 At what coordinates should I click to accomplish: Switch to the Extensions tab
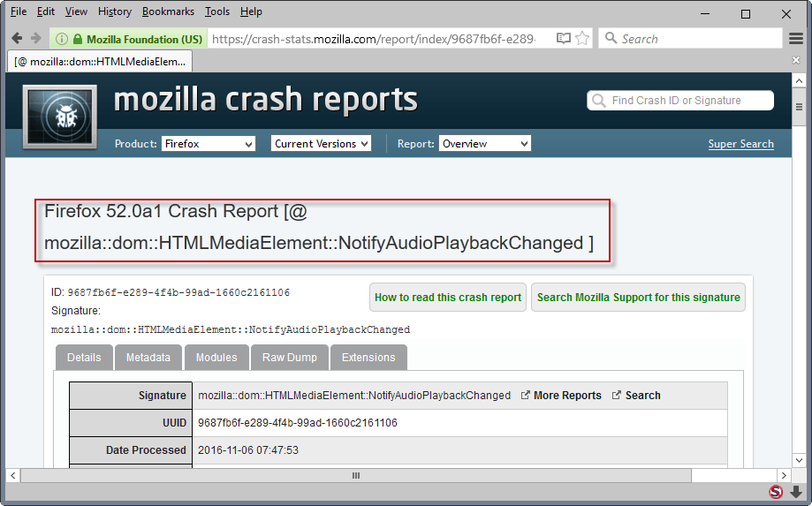pos(368,358)
